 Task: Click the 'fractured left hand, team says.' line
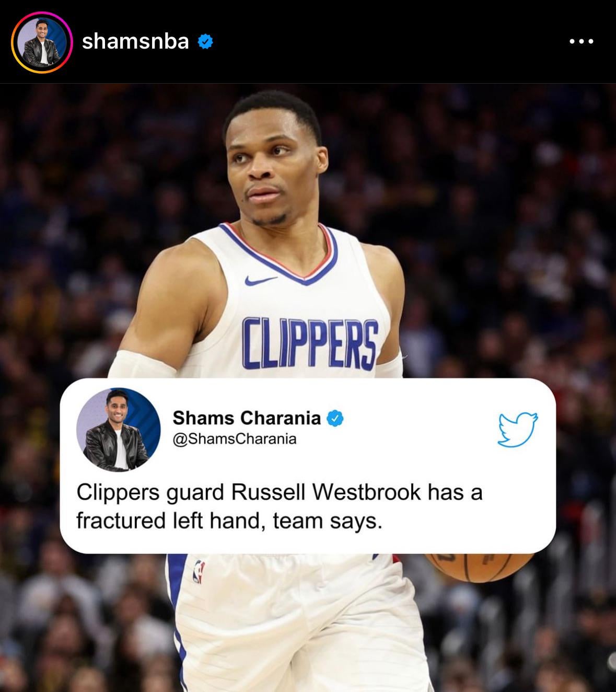click(x=229, y=521)
